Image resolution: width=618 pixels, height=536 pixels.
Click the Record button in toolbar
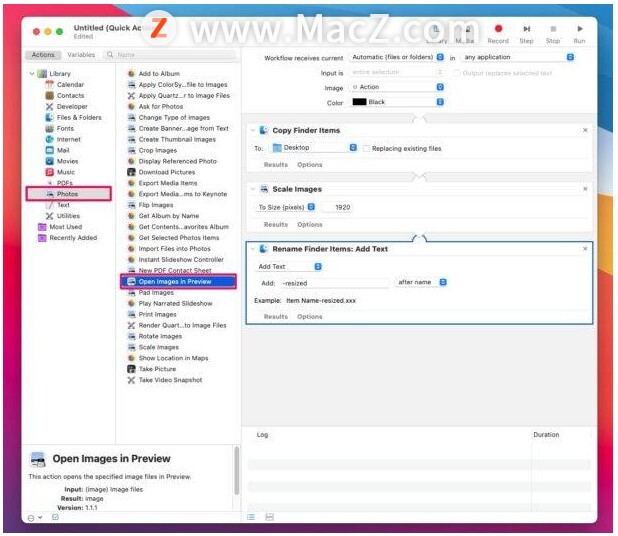point(498,34)
